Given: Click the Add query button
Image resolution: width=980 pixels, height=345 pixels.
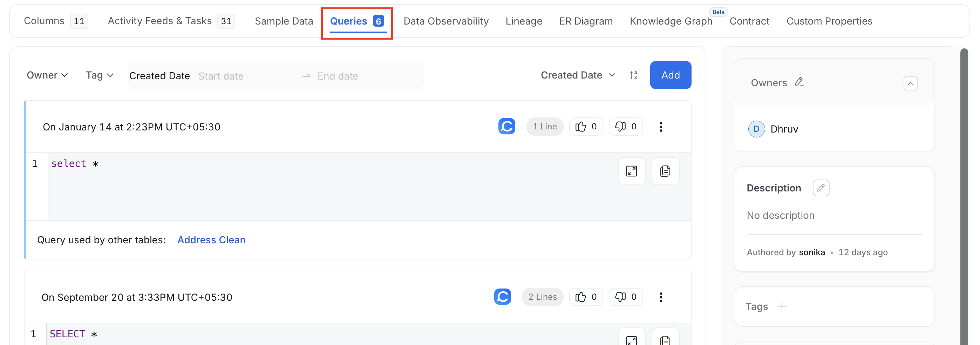Looking at the screenshot, I should click(x=671, y=75).
